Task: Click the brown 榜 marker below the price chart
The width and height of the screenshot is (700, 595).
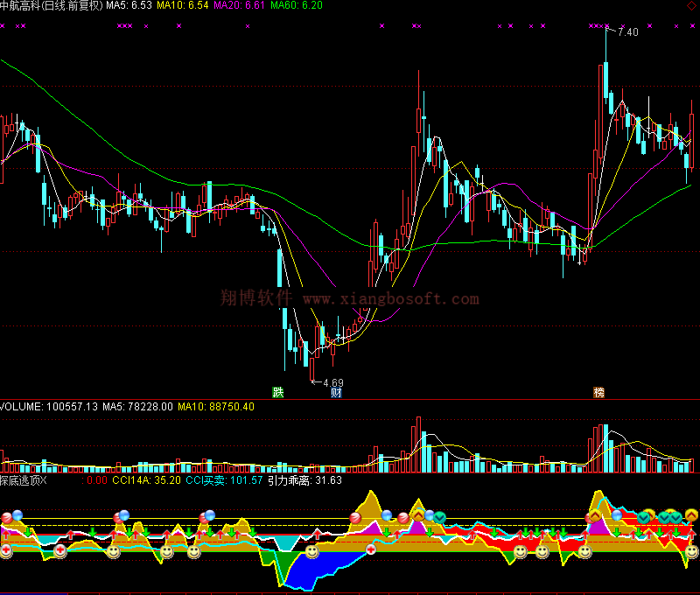Action: click(598, 392)
